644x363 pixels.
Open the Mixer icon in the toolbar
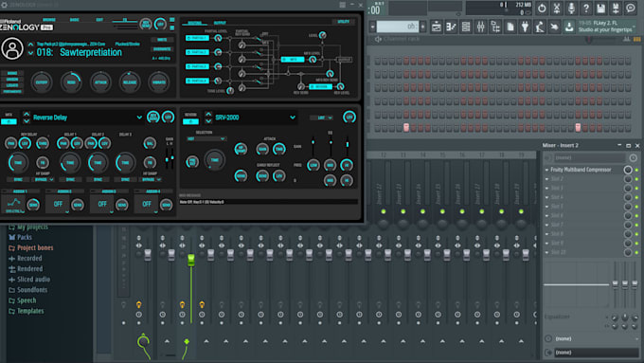(480, 27)
